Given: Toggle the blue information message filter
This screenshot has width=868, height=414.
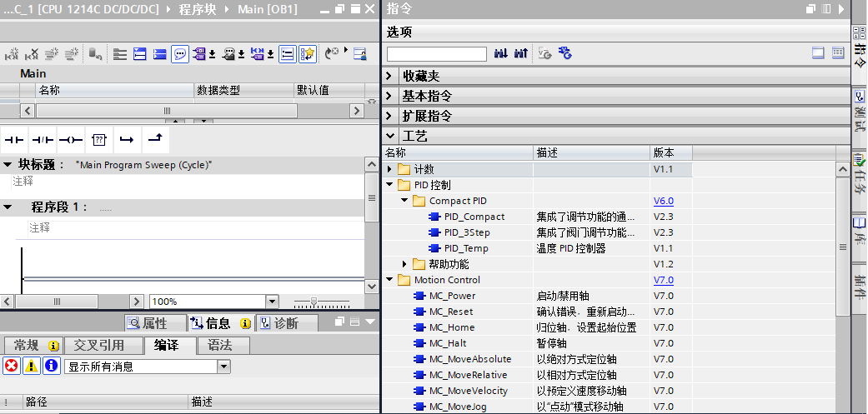Looking at the screenshot, I should [52, 366].
